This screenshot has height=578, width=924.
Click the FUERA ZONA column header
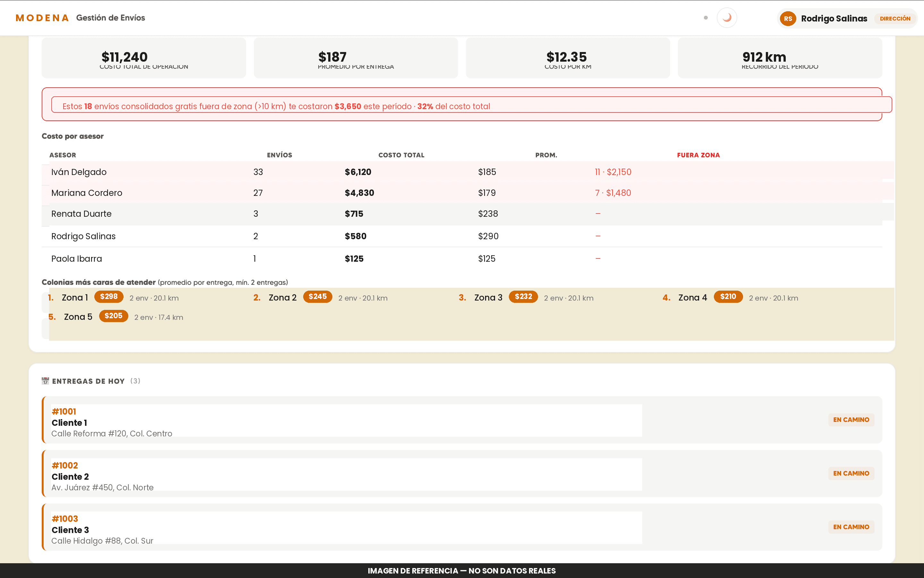(698, 155)
